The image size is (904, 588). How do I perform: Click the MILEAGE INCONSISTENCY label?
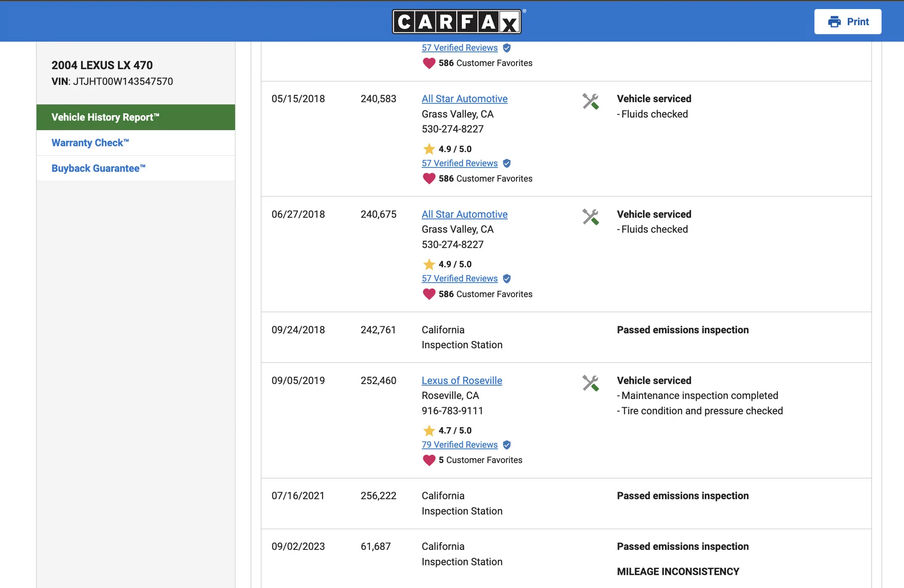(x=678, y=572)
